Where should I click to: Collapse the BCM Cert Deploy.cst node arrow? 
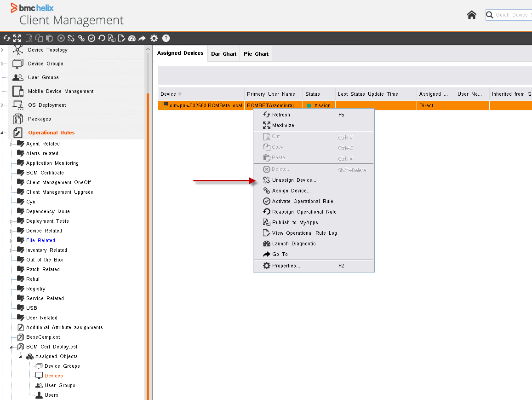pyautogui.click(x=11, y=347)
